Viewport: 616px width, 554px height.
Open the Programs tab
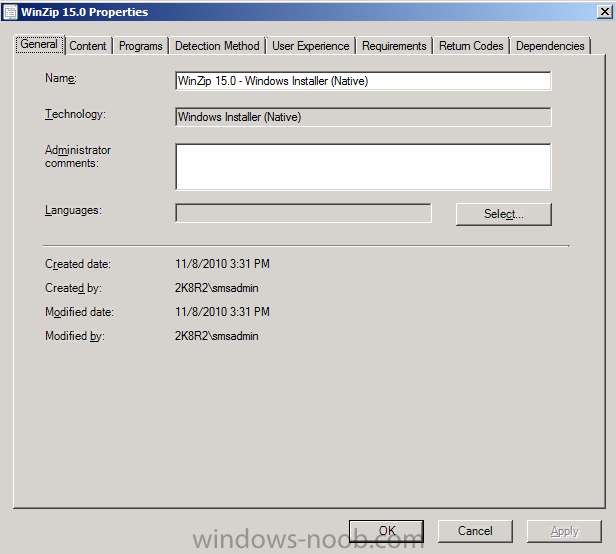tap(141, 46)
